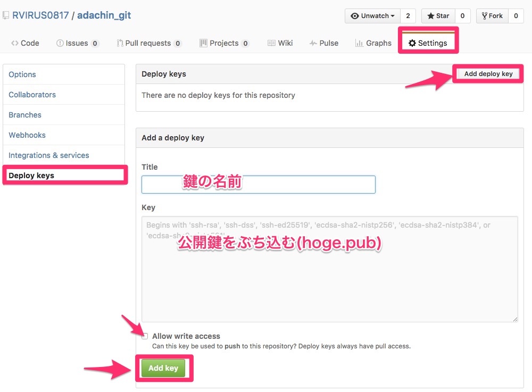This screenshot has height=392, width=532.
Task: Switch to the Wiki tab
Action: pyautogui.click(x=280, y=43)
